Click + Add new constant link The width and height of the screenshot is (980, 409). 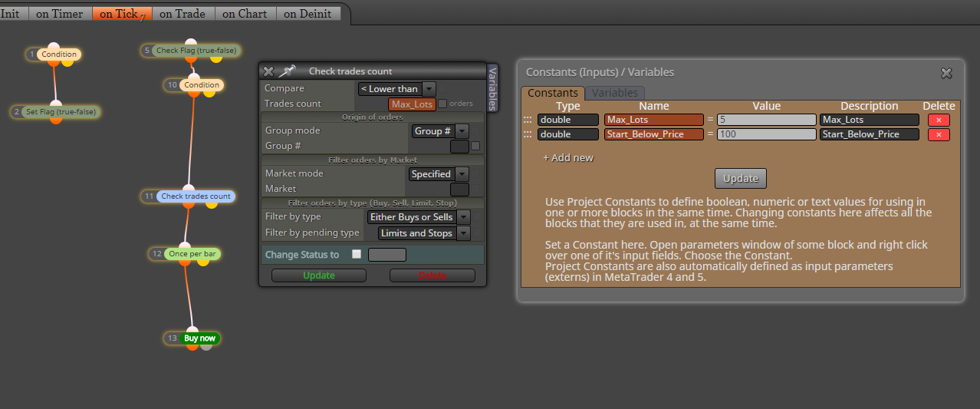pos(568,158)
